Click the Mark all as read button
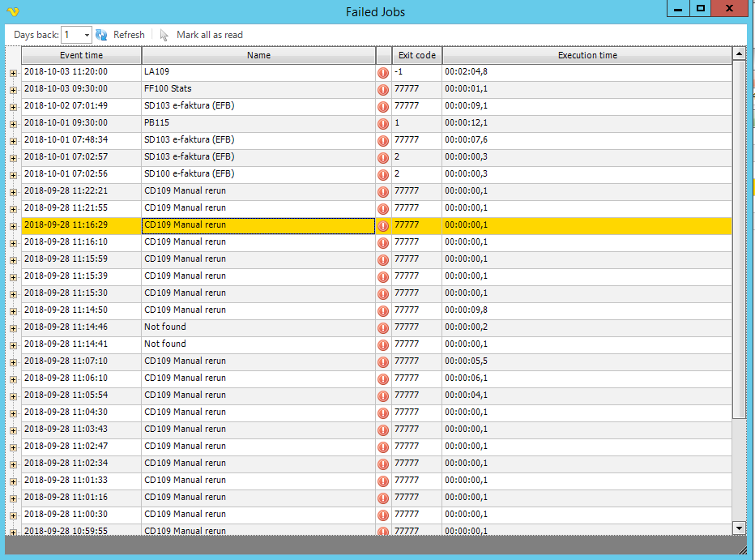Viewport: 755px width, 560px height. click(209, 35)
